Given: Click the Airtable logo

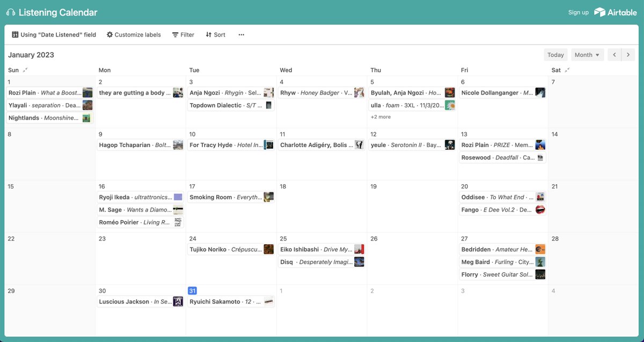Looking at the screenshot, I should click(616, 12).
